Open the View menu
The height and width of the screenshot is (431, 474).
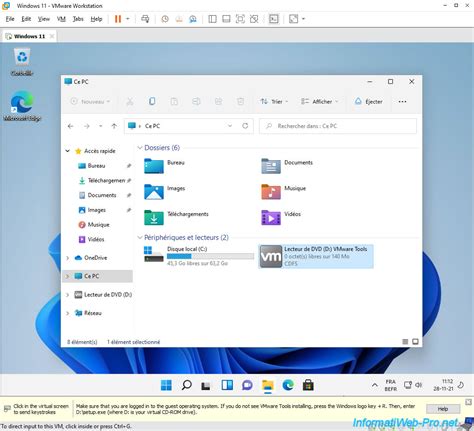click(x=44, y=19)
